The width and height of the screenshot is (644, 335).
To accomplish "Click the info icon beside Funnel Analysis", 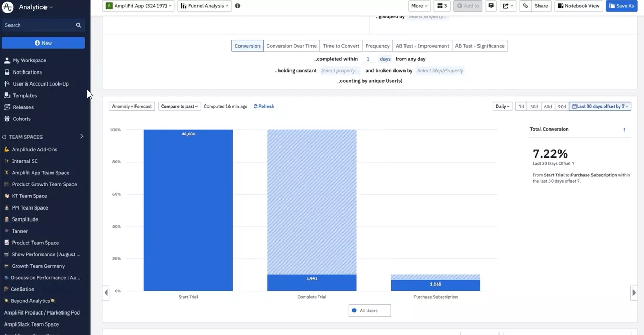I will coord(237,6).
